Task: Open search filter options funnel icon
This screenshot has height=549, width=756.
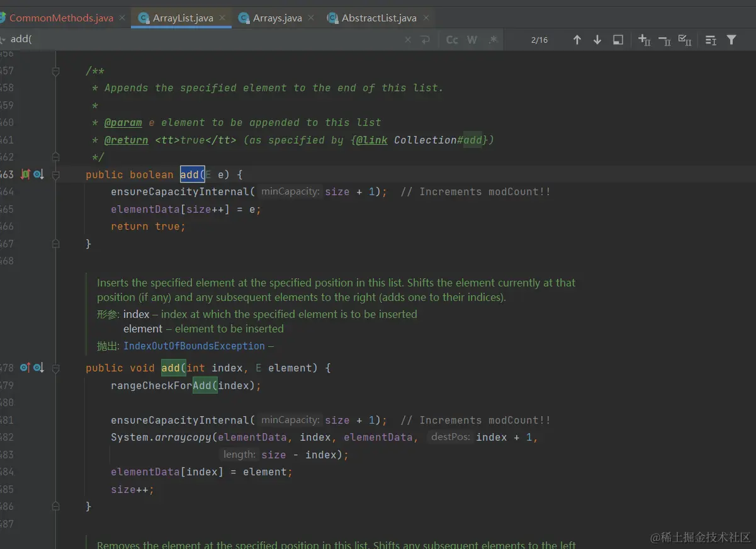Action: click(731, 40)
